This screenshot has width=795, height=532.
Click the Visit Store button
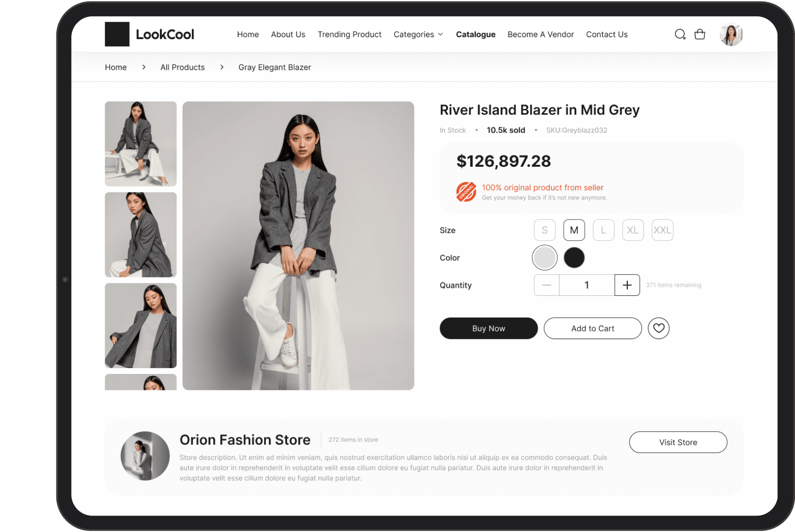click(678, 442)
